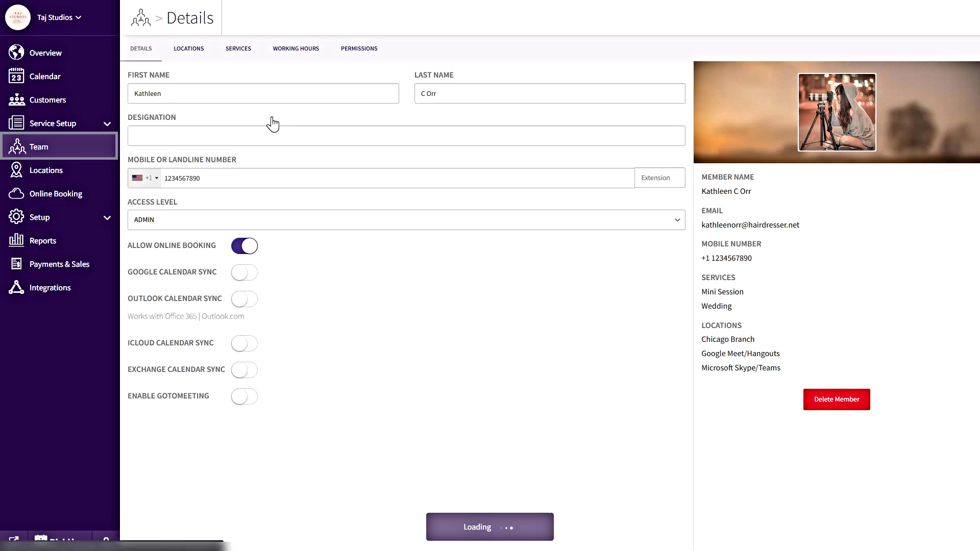
Task: Click the red Delete Member button
Action: tap(836, 399)
